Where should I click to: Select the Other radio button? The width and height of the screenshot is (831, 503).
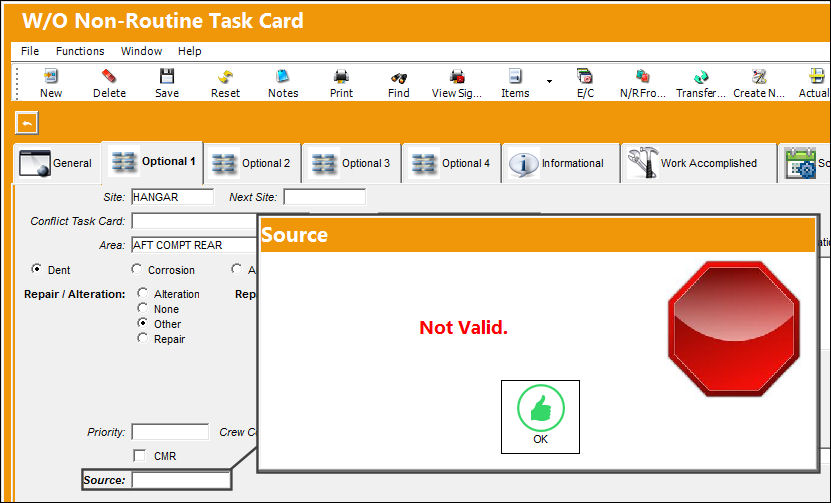[142, 322]
